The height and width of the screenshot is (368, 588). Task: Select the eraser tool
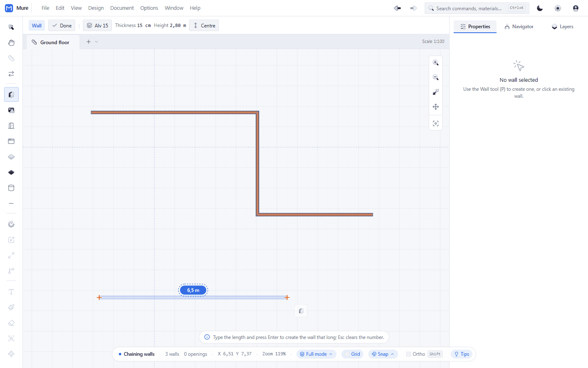click(x=11, y=323)
